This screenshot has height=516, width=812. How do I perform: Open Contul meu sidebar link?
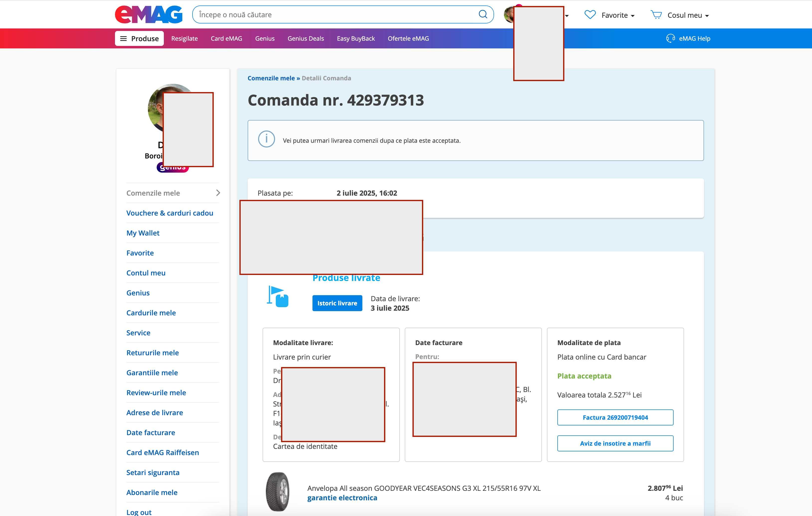146,273
